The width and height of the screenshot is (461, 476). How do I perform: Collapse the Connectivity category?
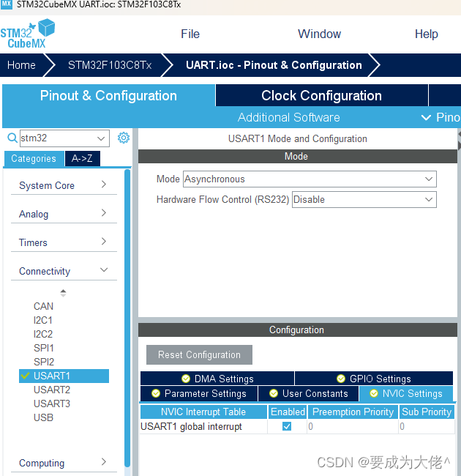pyautogui.click(x=64, y=271)
